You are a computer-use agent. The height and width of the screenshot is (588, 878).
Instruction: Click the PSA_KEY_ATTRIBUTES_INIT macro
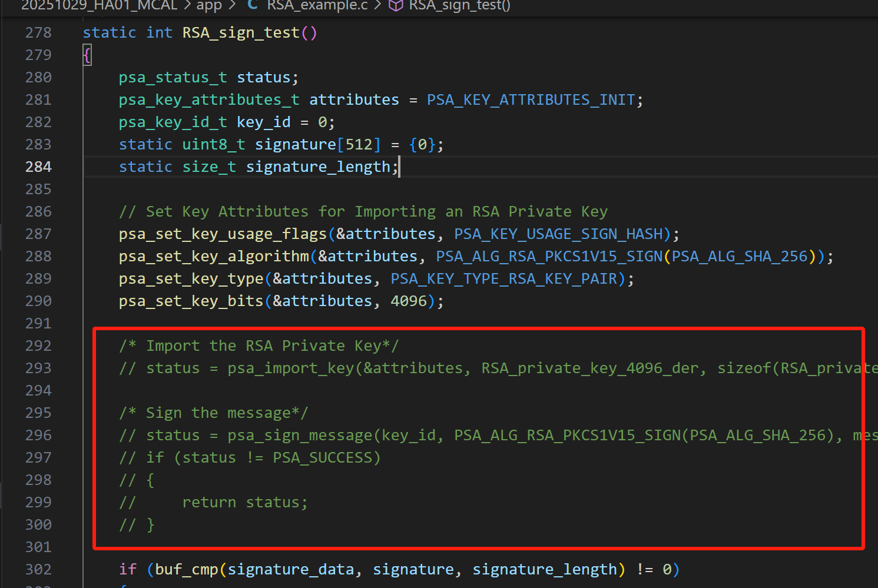(x=531, y=100)
